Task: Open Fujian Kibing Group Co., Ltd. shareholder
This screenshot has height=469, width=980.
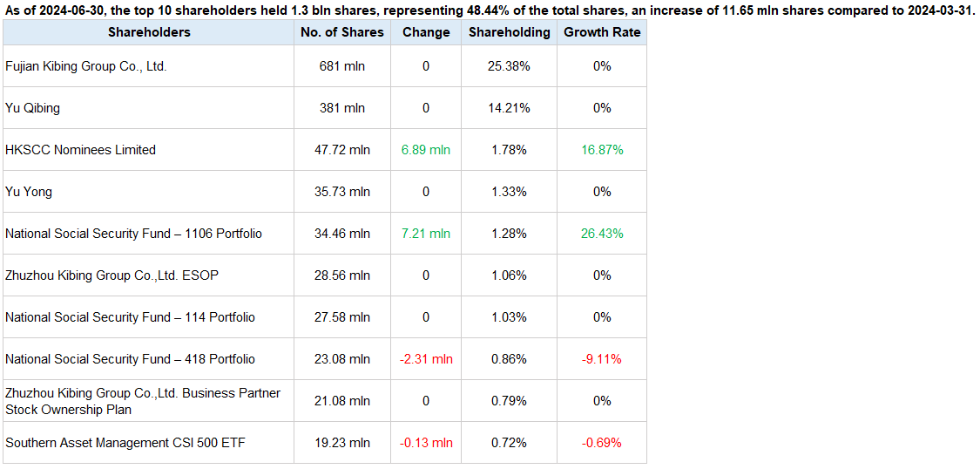Action: point(85,66)
